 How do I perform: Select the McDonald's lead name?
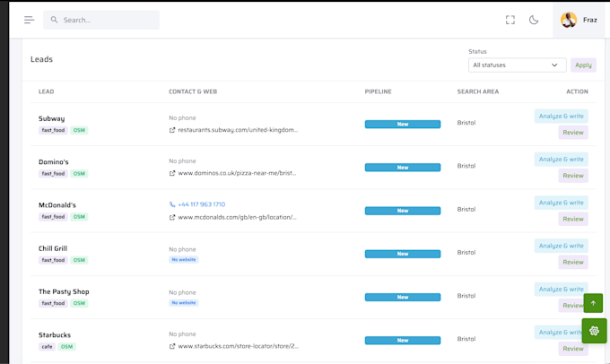tap(57, 205)
